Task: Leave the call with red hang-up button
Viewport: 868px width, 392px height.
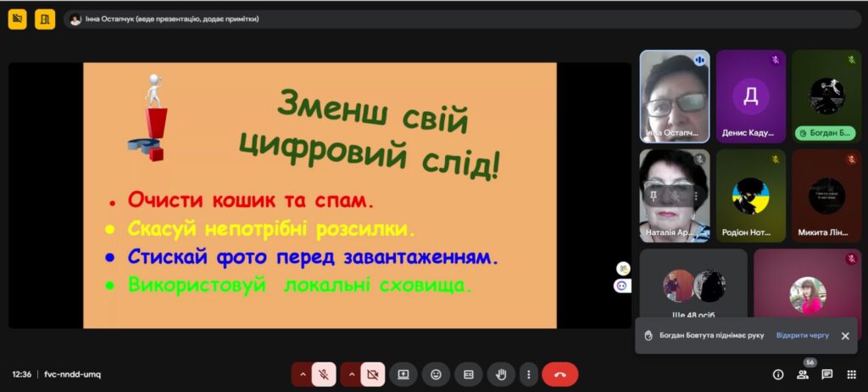Action: 559,374
